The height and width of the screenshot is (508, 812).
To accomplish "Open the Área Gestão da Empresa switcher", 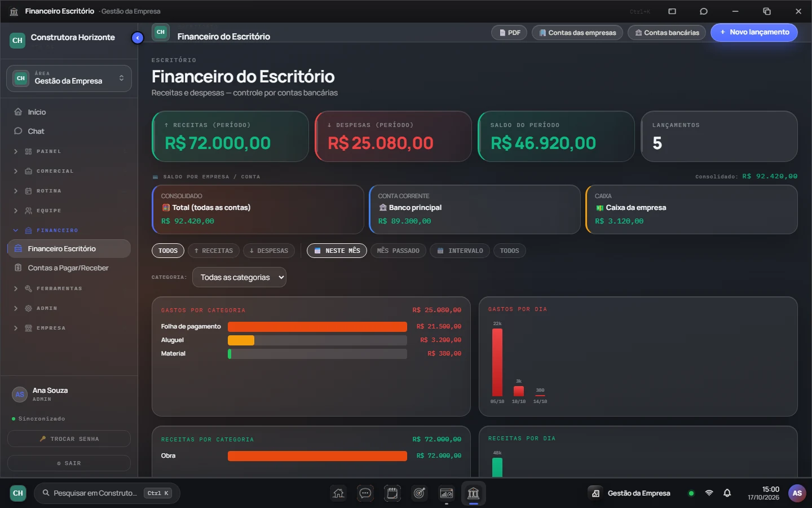I will tap(69, 78).
